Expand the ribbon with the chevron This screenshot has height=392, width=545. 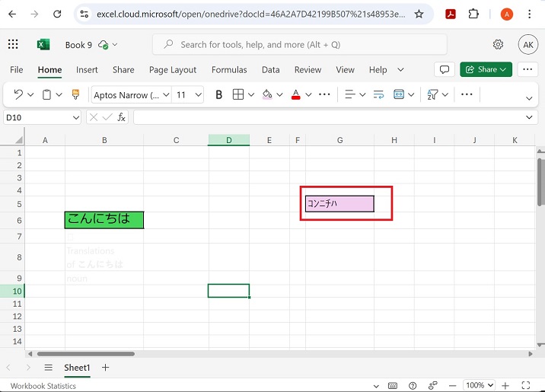[530, 98]
